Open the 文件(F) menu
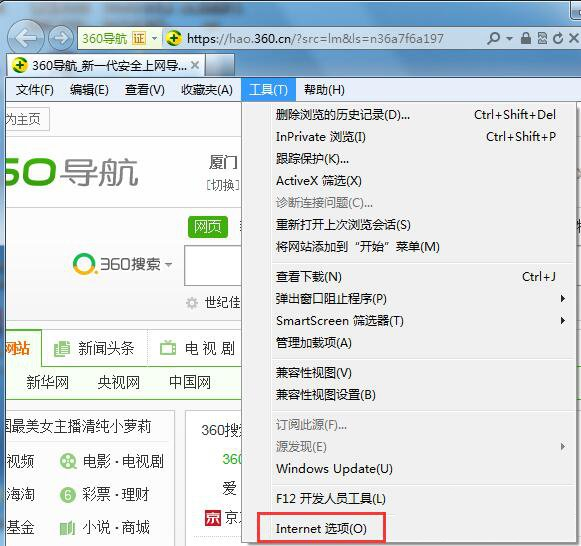 pyautogui.click(x=35, y=90)
